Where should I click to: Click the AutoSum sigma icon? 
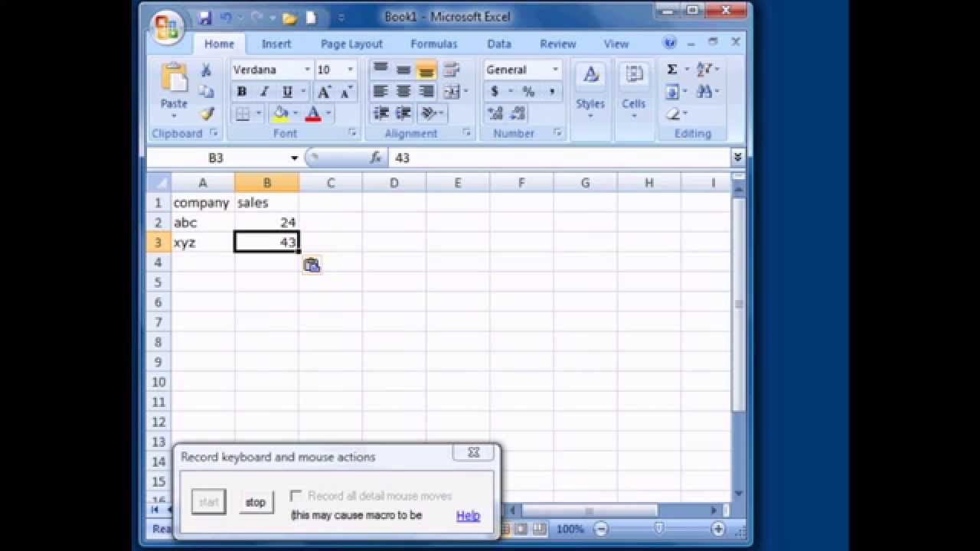coord(671,69)
